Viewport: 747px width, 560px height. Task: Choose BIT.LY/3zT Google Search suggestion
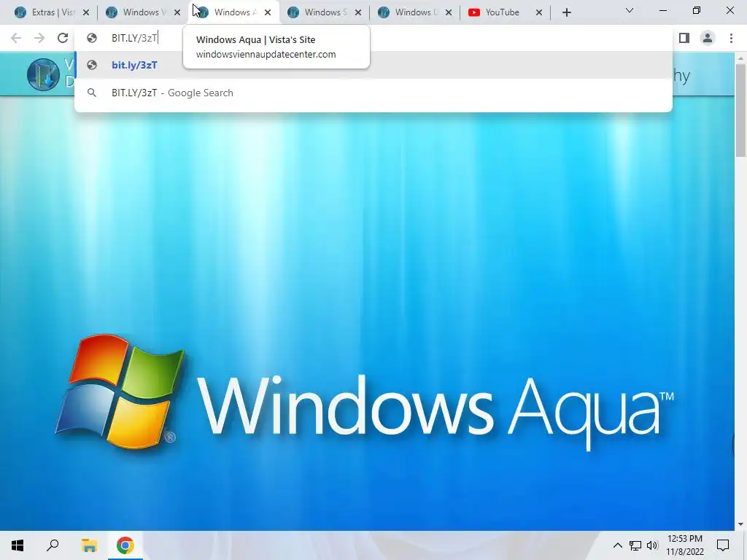pos(373,93)
